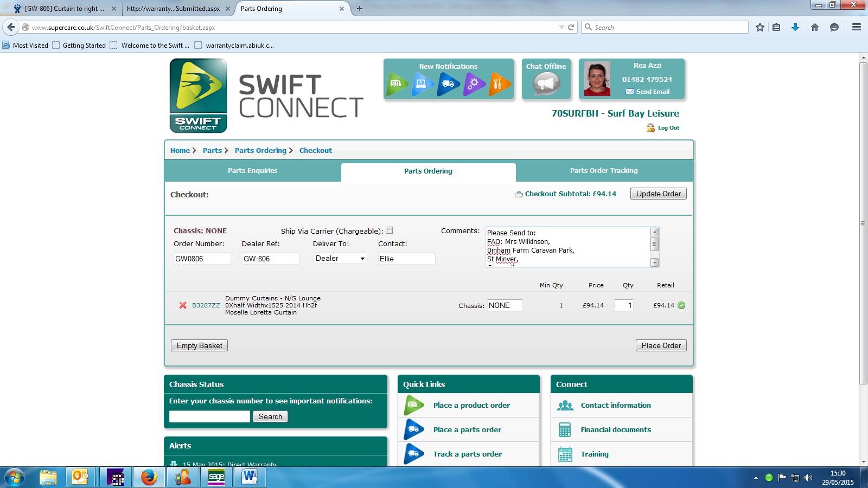This screenshot has height=488, width=868.
Task: Open the Parts Enquiries tab
Action: (x=252, y=171)
